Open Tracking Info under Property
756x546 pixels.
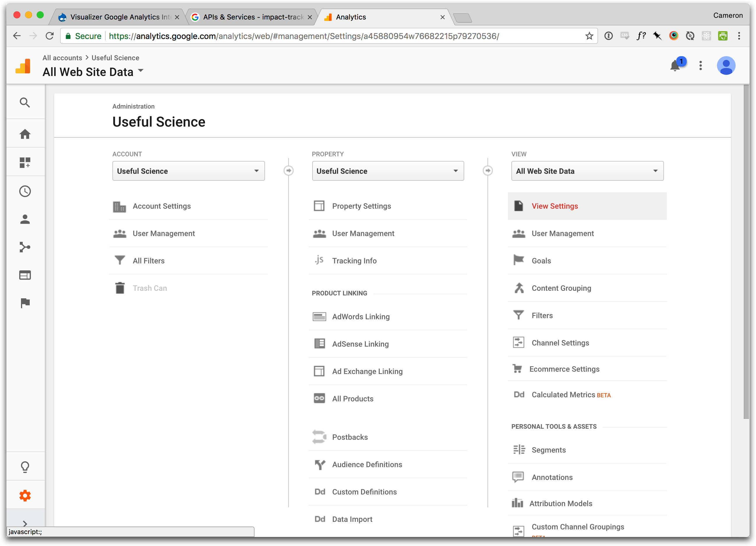[x=354, y=261]
